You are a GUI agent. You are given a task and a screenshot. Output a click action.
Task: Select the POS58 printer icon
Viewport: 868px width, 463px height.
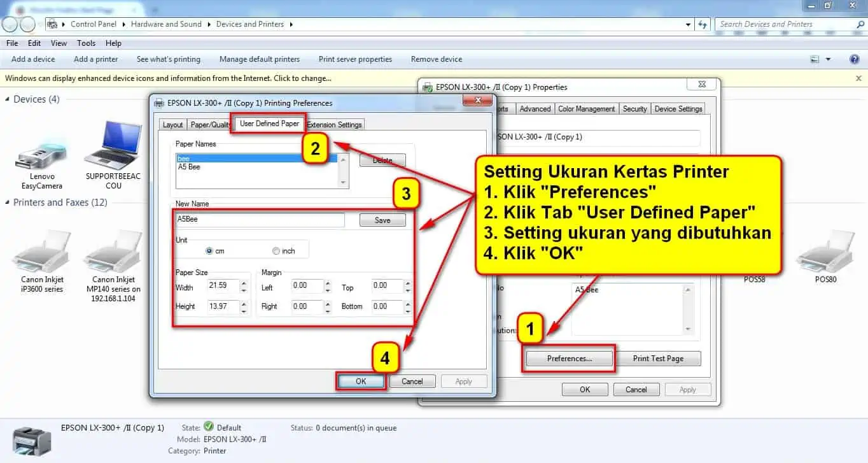(x=754, y=279)
